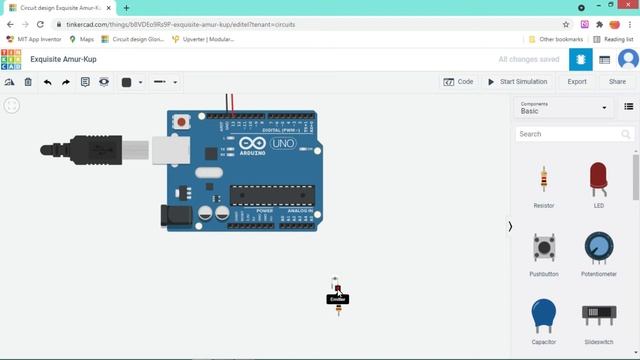Viewport: 640px width, 360px height.
Task: Open the user profile avatar
Action: [628, 60]
